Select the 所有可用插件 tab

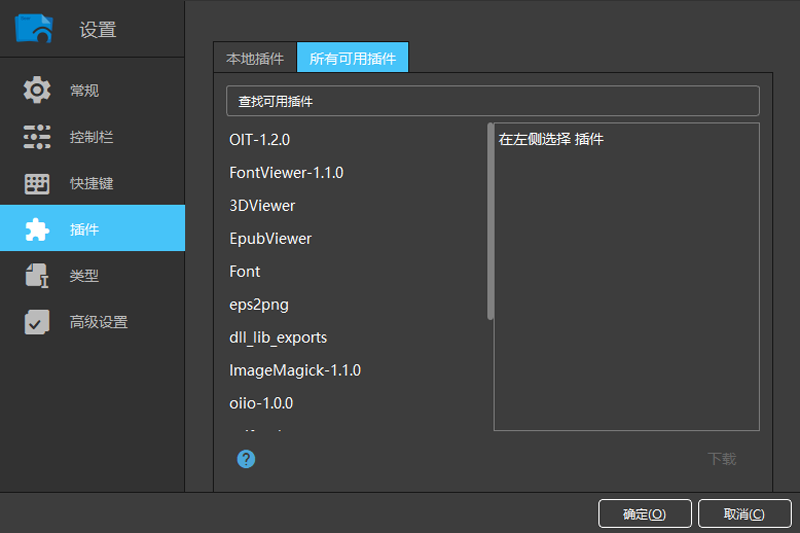tap(353, 58)
